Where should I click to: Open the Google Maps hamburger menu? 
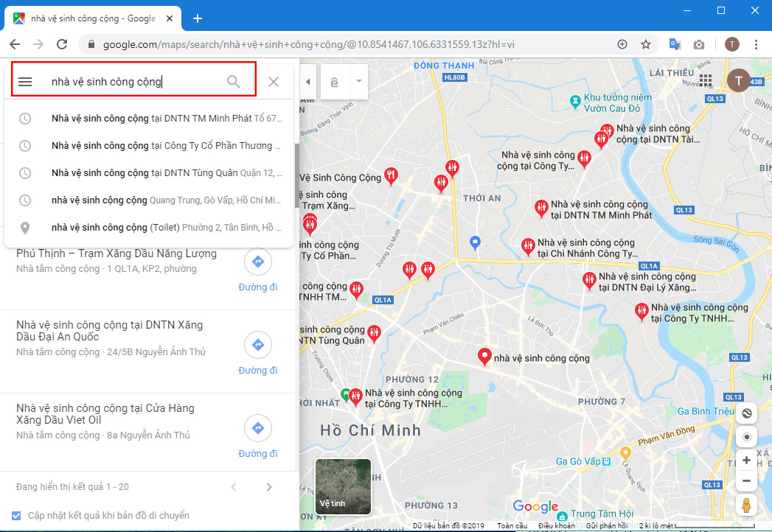click(x=25, y=82)
